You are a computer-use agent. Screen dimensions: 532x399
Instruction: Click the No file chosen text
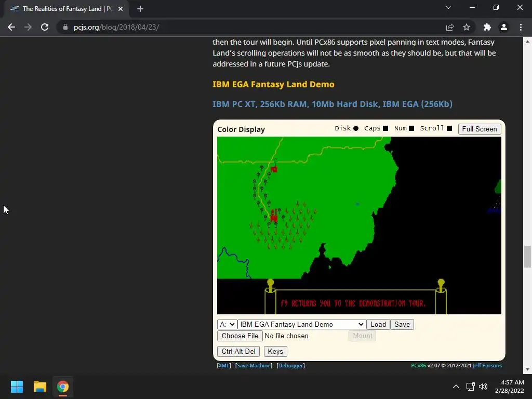point(287,336)
